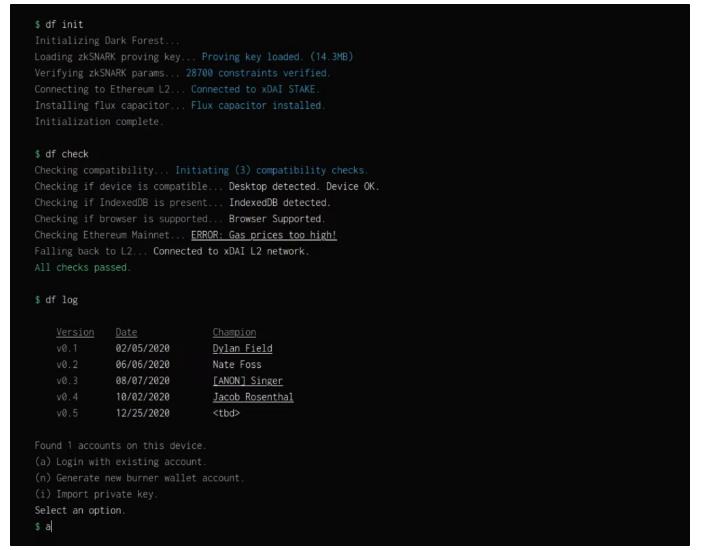Click the 'ERROR: Gas prices too high!' link
This screenshot has height=550, width=707.
click(264, 235)
